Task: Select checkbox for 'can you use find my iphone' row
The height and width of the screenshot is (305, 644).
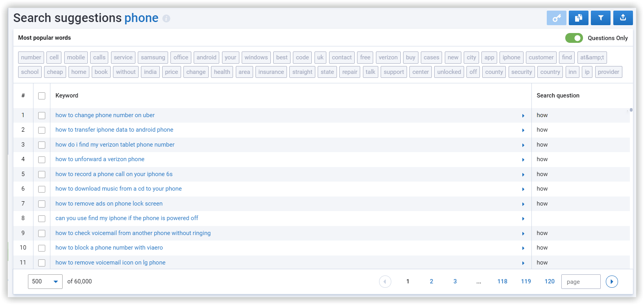Action: pyautogui.click(x=42, y=219)
